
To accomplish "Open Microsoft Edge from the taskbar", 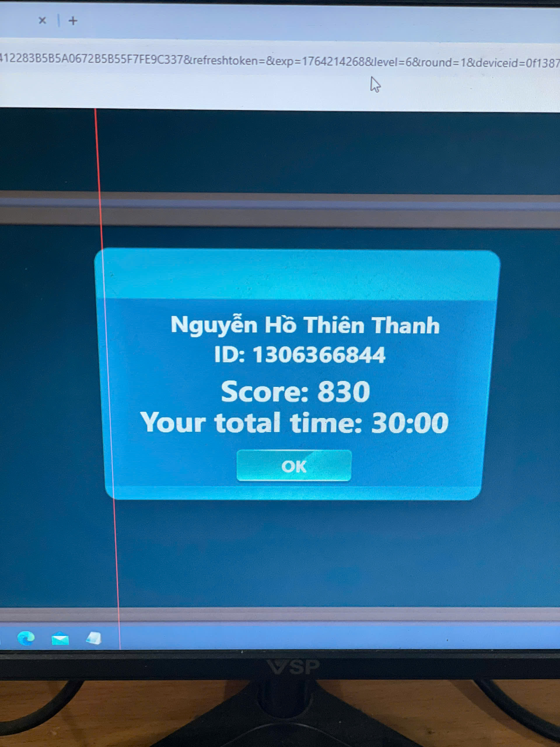I will tap(26, 638).
